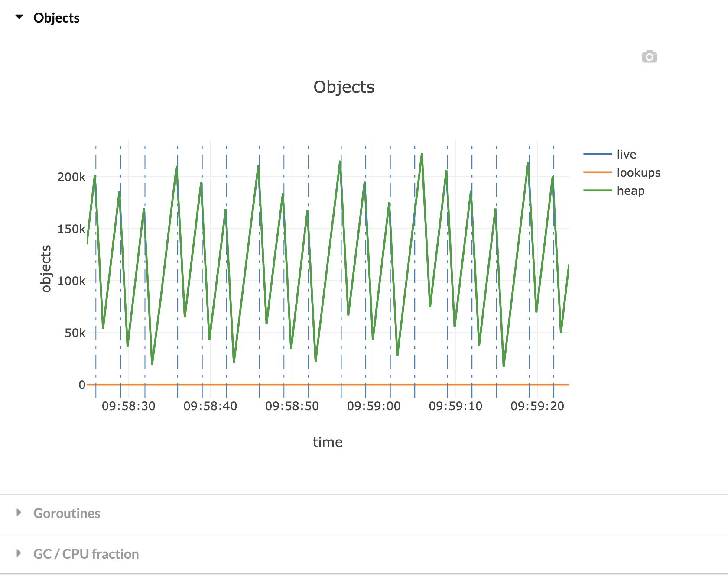Click the y-axis title "objects"

tap(45, 269)
